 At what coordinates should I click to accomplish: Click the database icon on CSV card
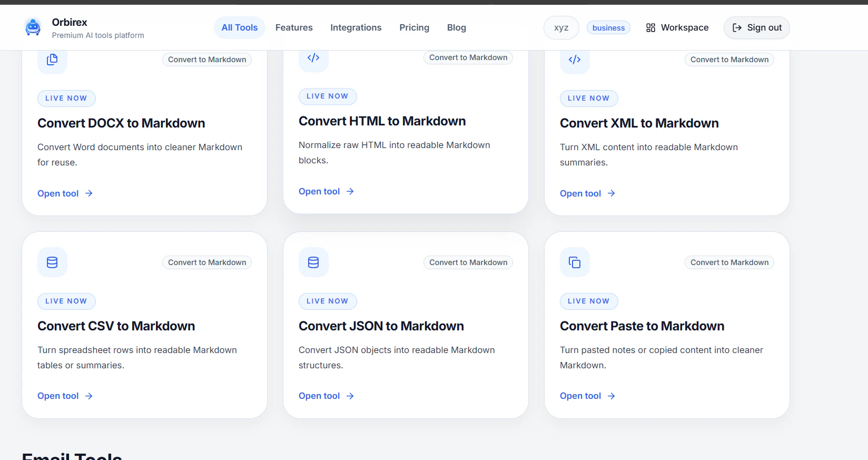tap(52, 262)
